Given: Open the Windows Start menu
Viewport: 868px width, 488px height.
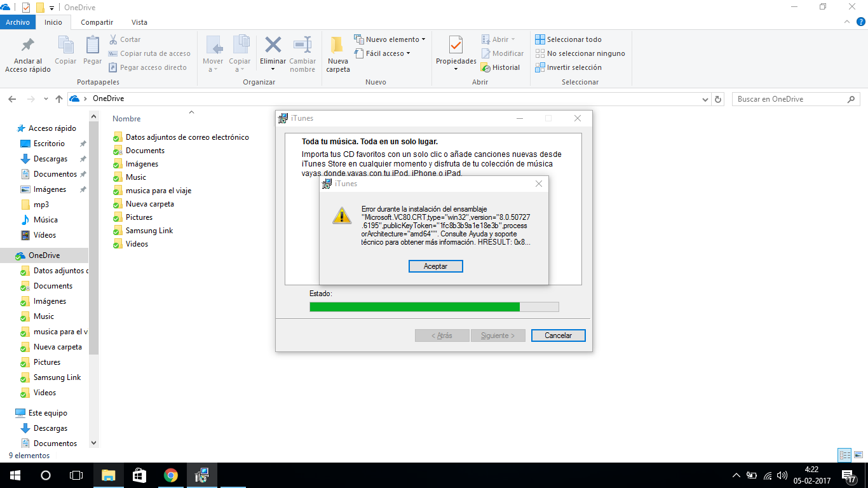Looking at the screenshot, I should click(15, 475).
